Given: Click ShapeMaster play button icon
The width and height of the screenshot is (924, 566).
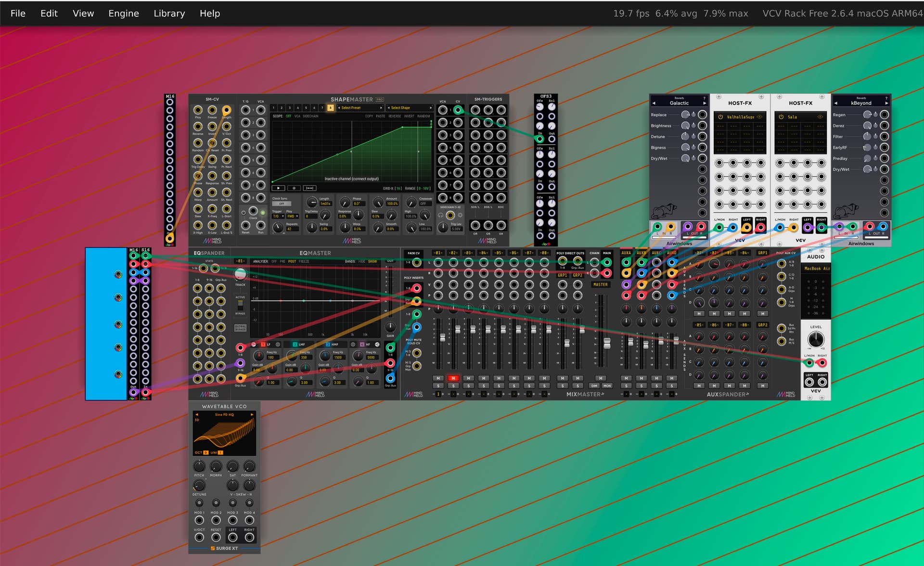Looking at the screenshot, I should (x=278, y=188).
